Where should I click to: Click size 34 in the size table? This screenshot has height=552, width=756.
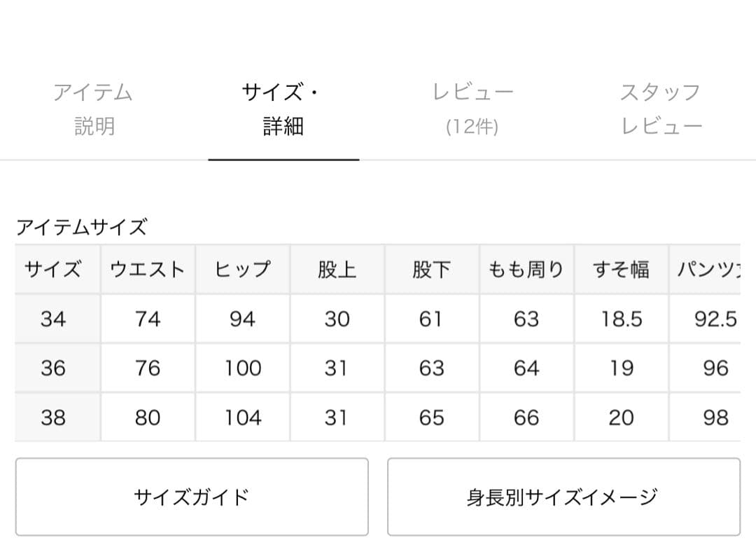point(55,318)
